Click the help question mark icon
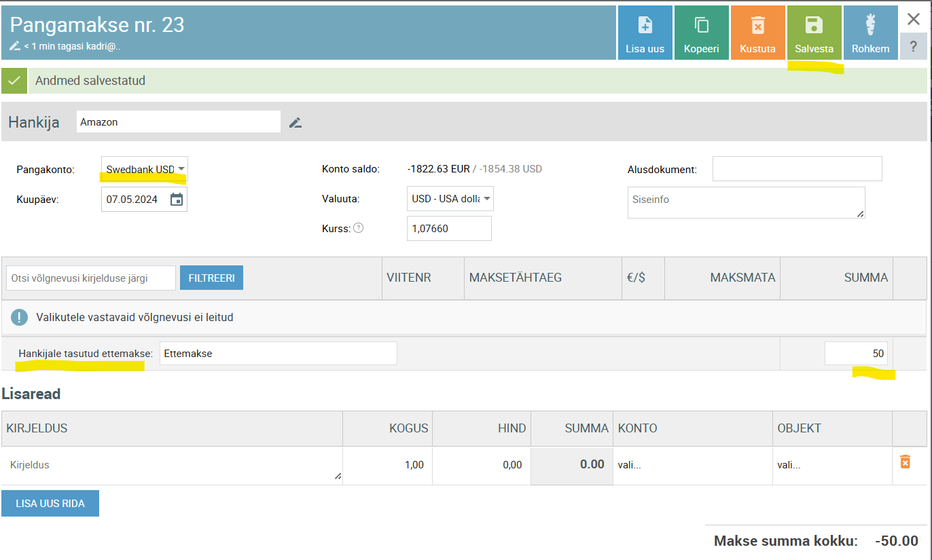This screenshot has height=560, width=932. (x=913, y=46)
